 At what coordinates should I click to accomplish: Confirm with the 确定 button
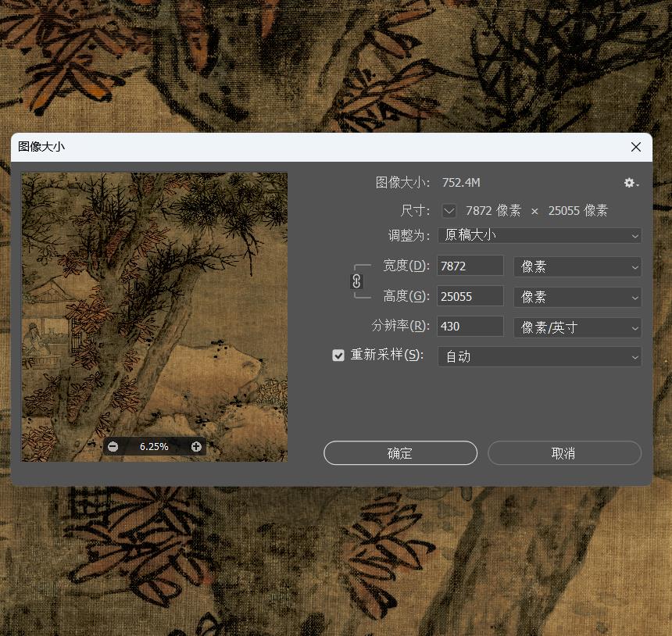pos(400,453)
